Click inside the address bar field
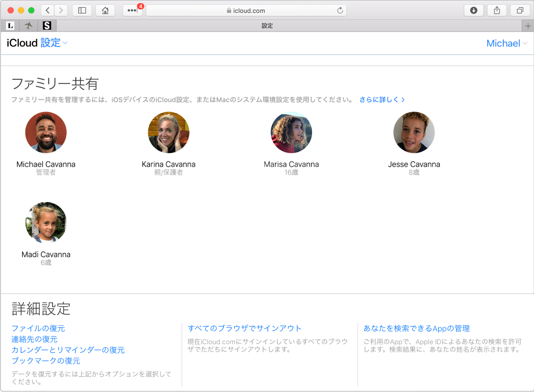The image size is (534, 392). [x=279, y=10]
